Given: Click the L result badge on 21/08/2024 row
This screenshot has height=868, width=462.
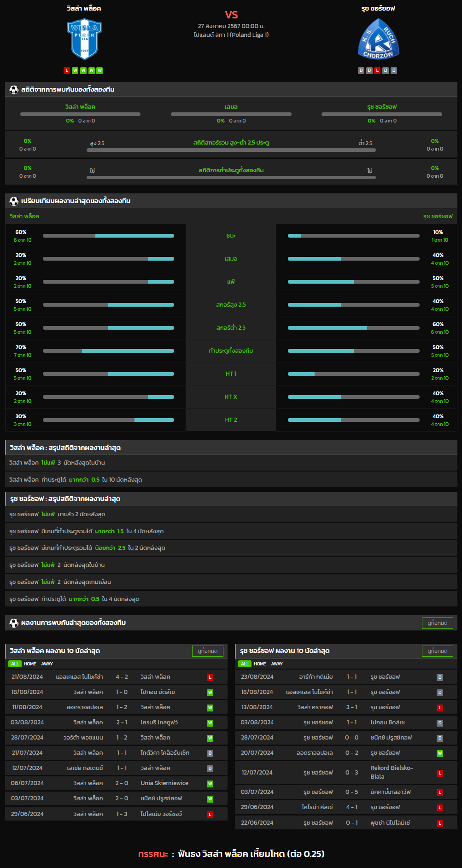Looking at the screenshot, I should (x=210, y=677).
